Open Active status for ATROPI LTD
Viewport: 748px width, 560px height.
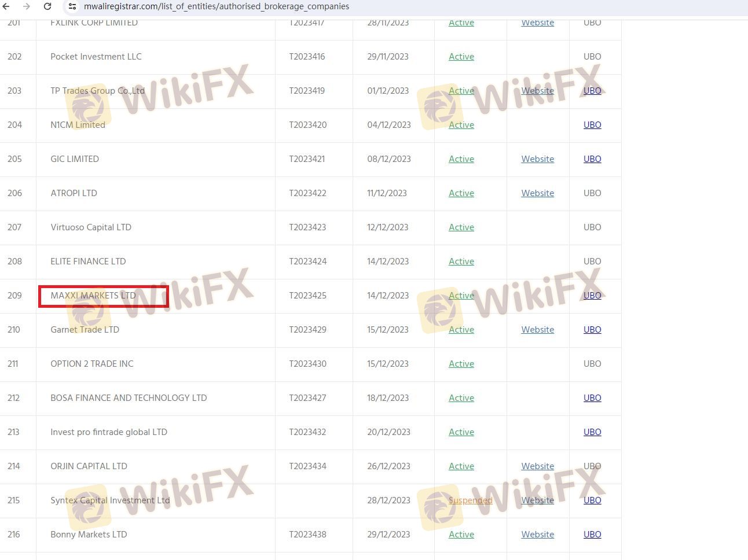click(x=461, y=193)
